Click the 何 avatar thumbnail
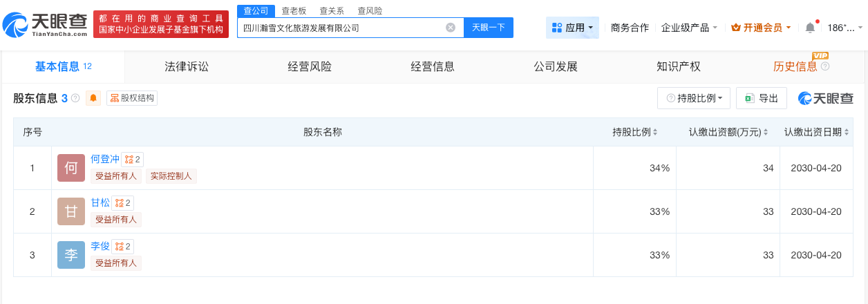The image size is (868, 304). point(71,168)
